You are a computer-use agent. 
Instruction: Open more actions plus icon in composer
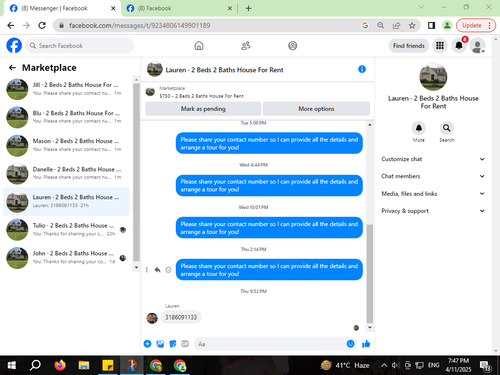(x=147, y=344)
